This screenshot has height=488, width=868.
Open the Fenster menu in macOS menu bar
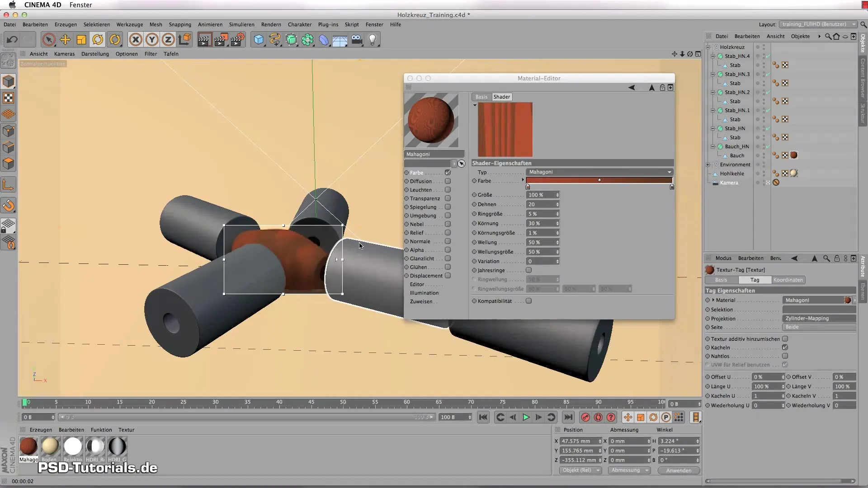click(81, 5)
